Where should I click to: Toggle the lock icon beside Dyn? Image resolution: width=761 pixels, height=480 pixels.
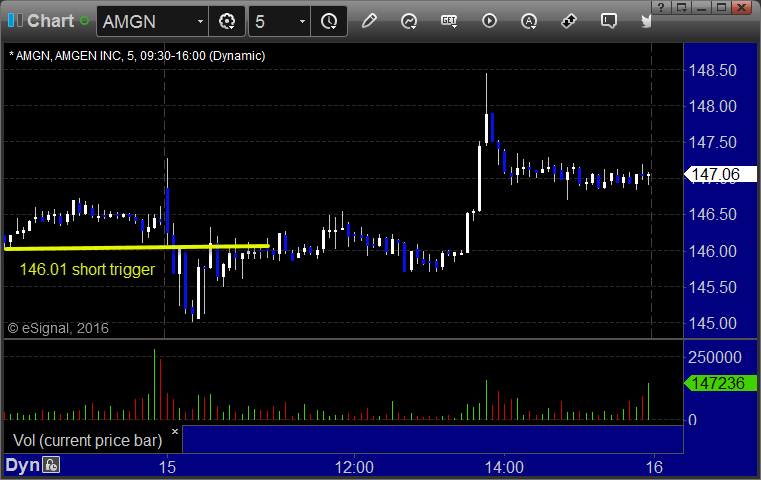pos(51,465)
